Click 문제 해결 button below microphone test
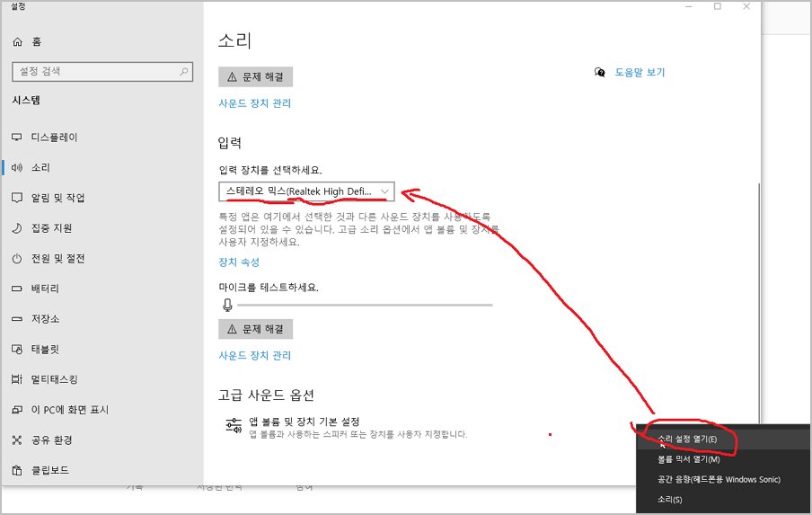 point(255,329)
